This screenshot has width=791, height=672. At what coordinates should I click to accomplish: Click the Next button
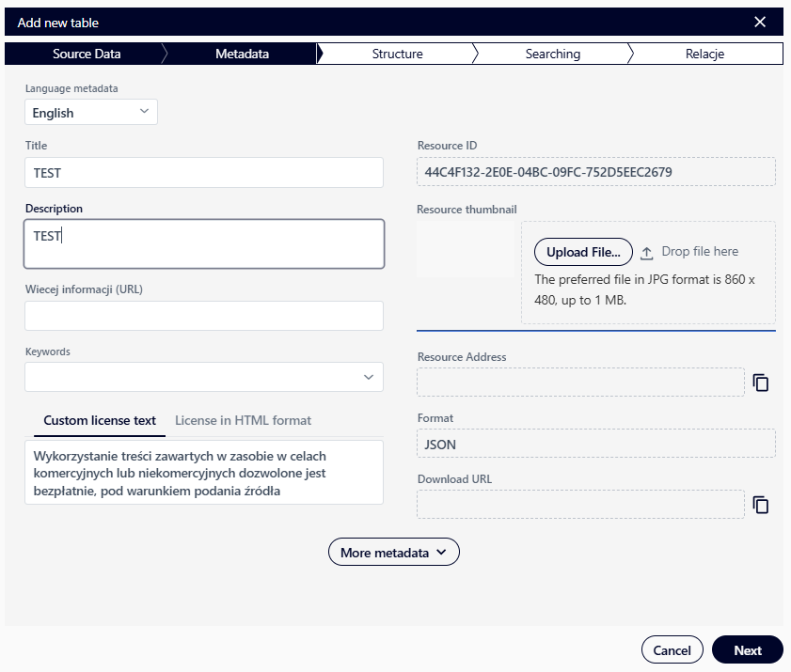pyautogui.click(x=747, y=649)
